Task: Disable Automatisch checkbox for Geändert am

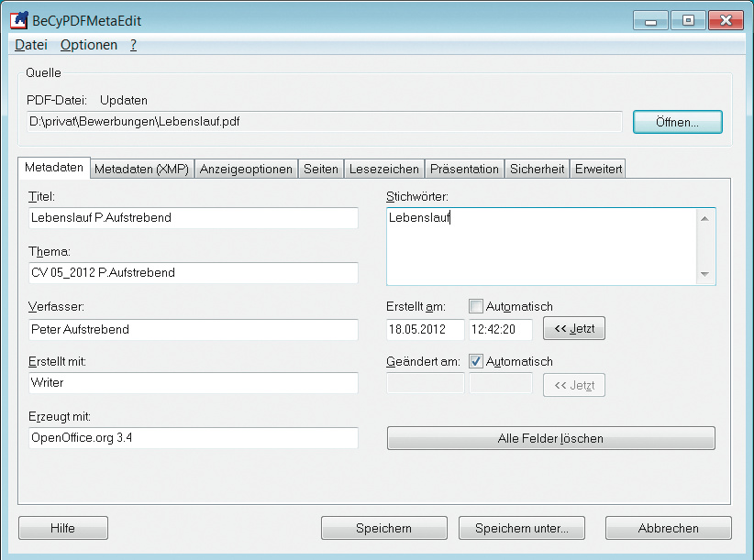Action: (x=475, y=361)
